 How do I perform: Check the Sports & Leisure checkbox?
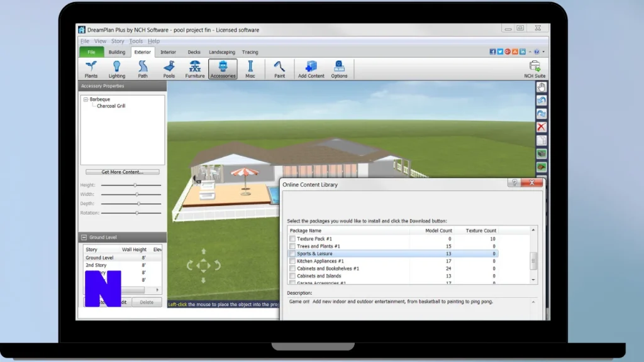click(x=292, y=254)
